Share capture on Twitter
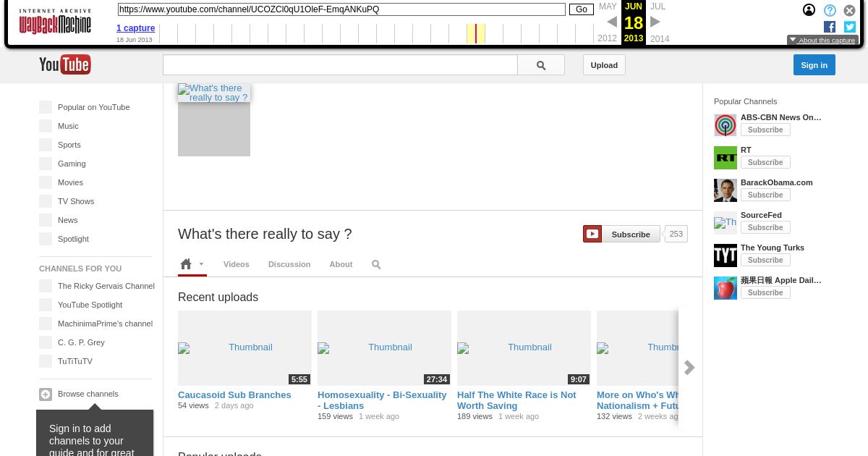This screenshot has width=868, height=456. (x=850, y=27)
